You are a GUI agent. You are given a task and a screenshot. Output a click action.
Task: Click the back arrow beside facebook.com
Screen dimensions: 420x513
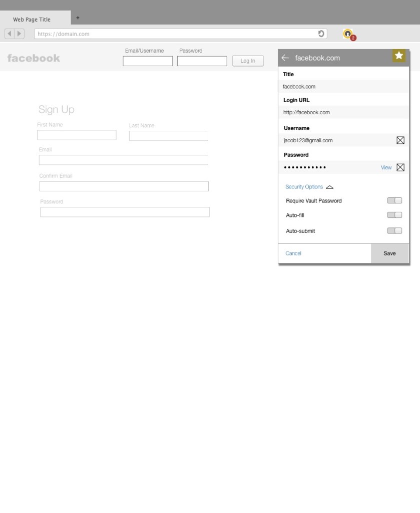tap(285, 58)
